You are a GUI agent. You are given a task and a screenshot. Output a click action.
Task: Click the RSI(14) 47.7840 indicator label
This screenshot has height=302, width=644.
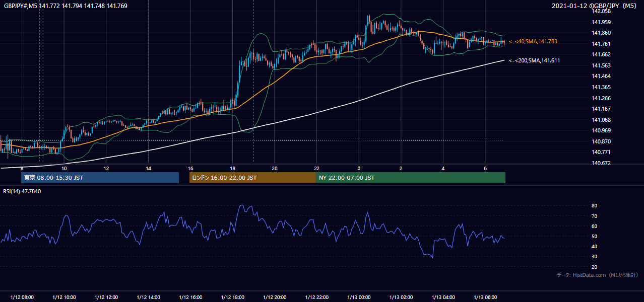pyautogui.click(x=22, y=191)
